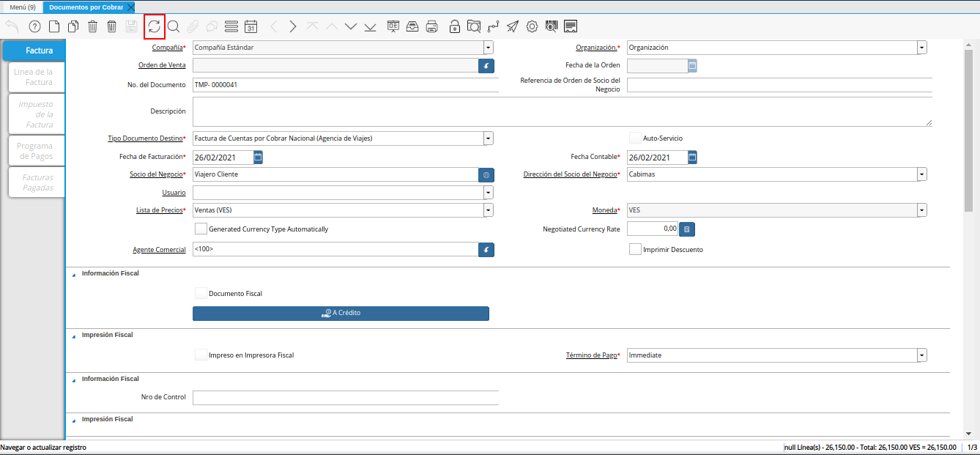Screen dimensions: 980x455
Task: Click the Copy record icon
Action: click(x=73, y=27)
